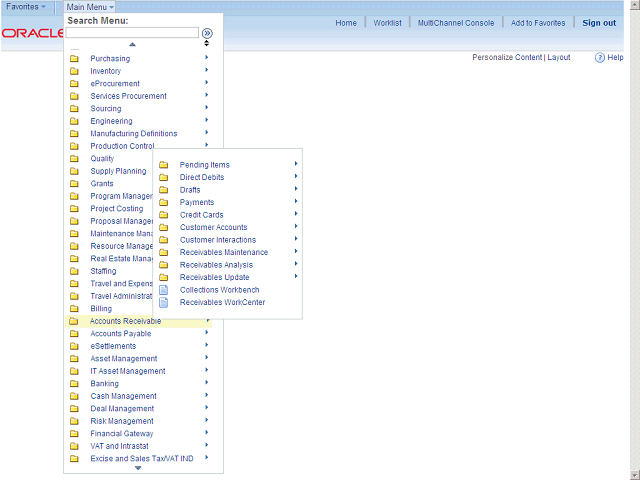
Task: Click the Receivables WorkCenter page icon
Action: 164,302
